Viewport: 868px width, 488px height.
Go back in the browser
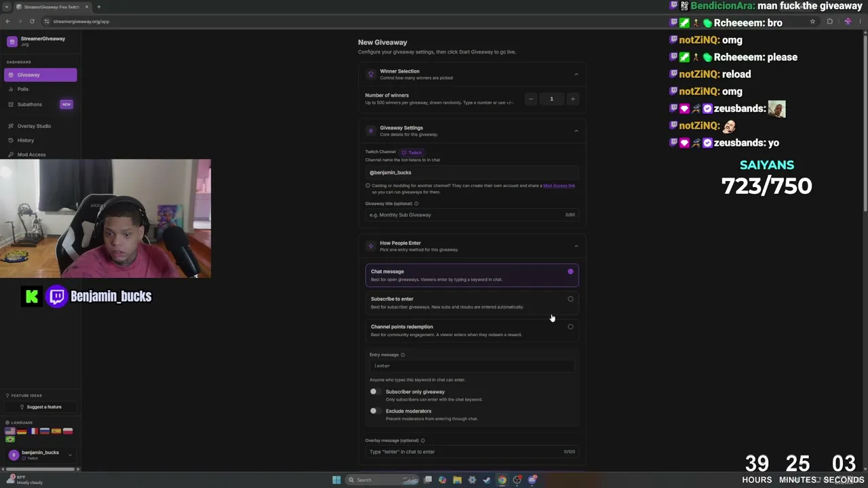pyautogui.click(x=8, y=21)
